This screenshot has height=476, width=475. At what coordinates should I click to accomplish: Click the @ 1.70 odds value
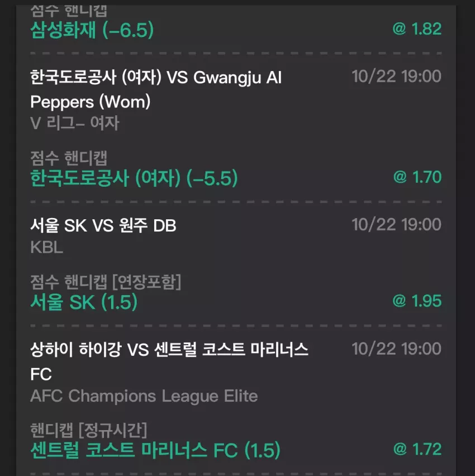tap(417, 177)
